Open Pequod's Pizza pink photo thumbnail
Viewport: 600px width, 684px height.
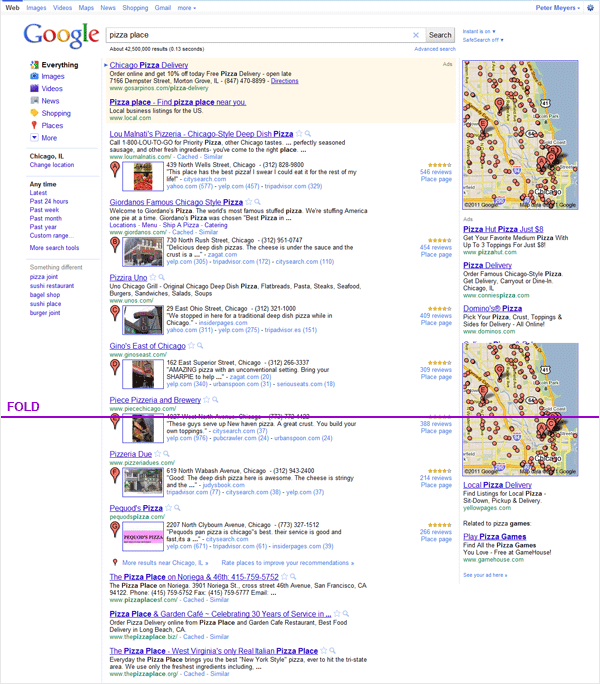click(143, 537)
